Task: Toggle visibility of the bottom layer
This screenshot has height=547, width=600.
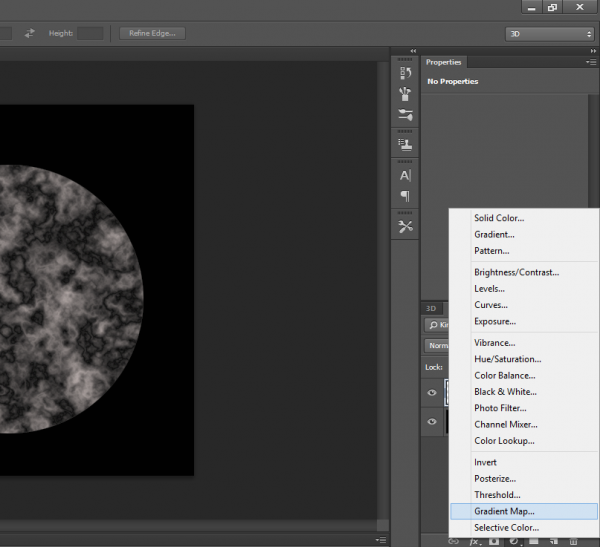Action: point(432,422)
